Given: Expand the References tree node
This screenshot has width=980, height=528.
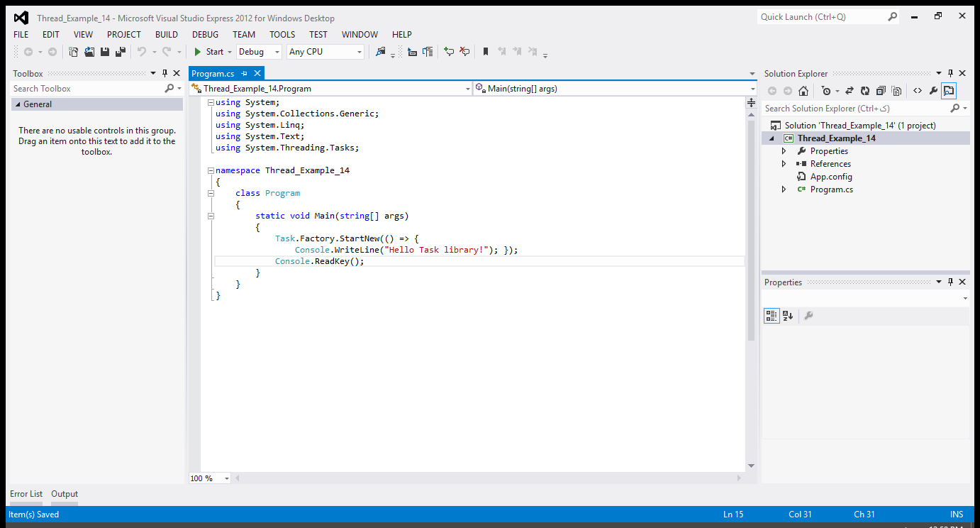Looking at the screenshot, I should (784, 164).
